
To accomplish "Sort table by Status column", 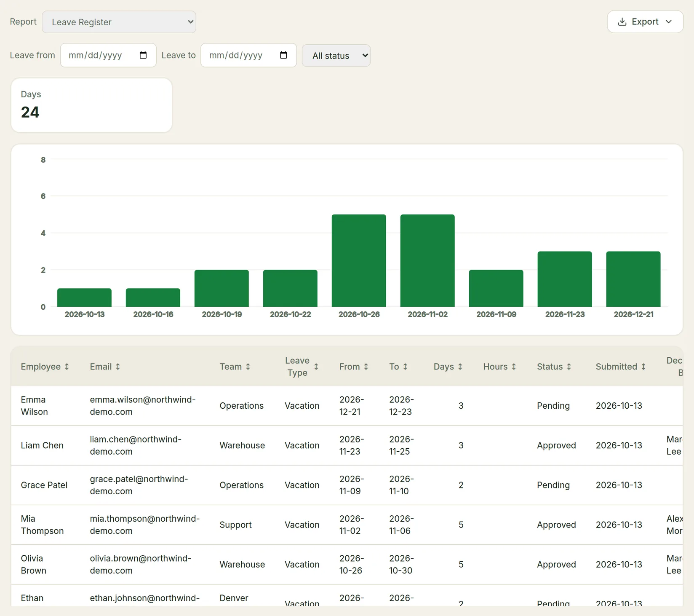I will [554, 367].
